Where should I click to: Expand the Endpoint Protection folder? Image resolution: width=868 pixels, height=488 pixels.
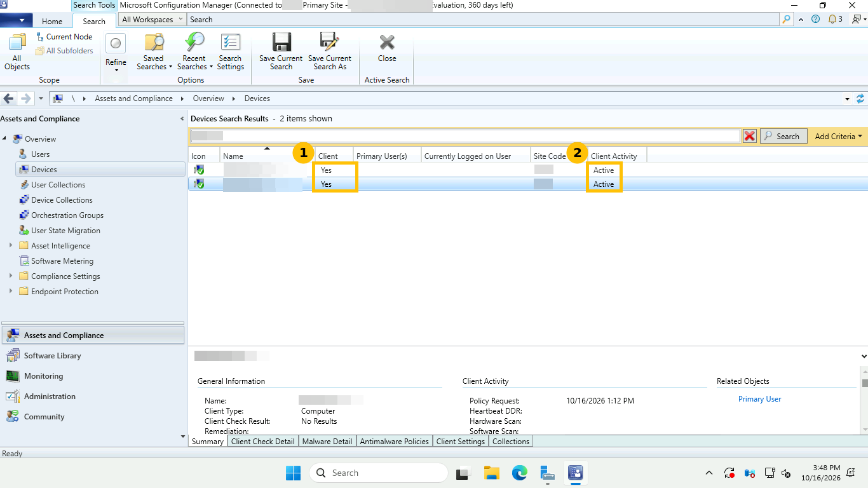[x=11, y=292]
